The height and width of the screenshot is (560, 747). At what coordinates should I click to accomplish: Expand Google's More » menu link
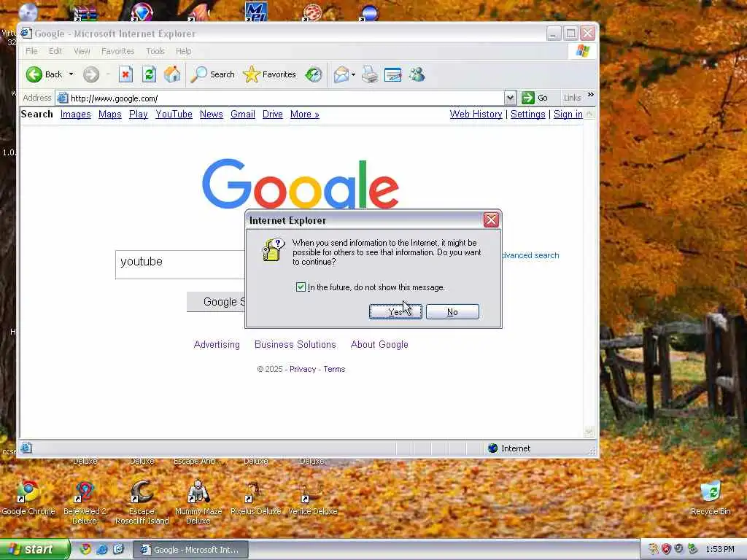pyautogui.click(x=304, y=114)
